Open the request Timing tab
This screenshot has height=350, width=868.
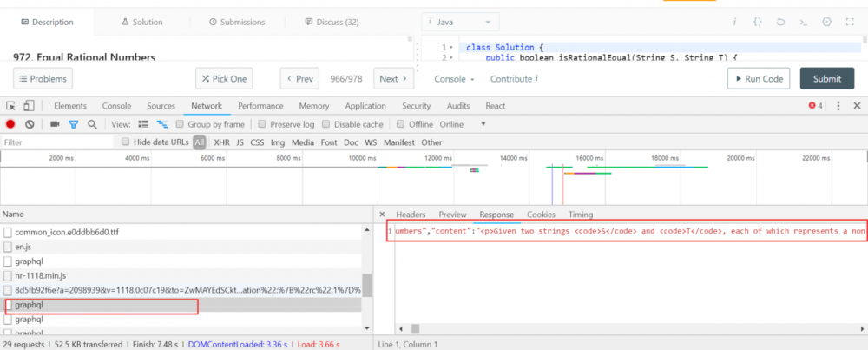point(580,215)
